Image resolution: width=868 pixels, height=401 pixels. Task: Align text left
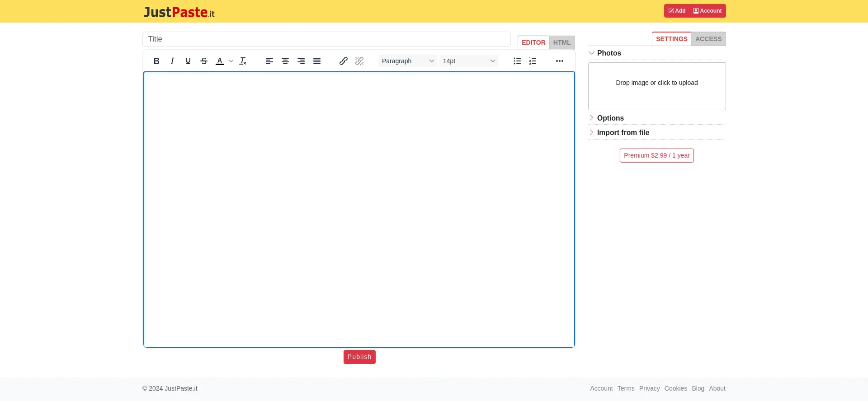coord(269,61)
